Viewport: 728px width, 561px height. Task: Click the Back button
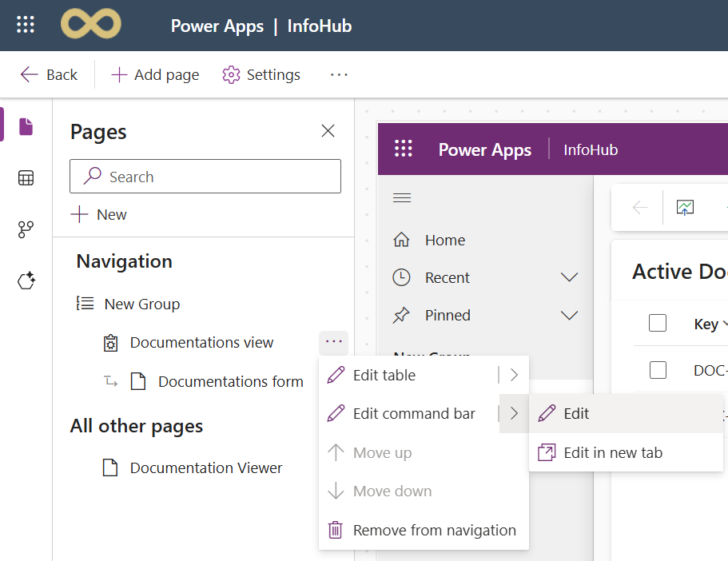(x=49, y=74)
